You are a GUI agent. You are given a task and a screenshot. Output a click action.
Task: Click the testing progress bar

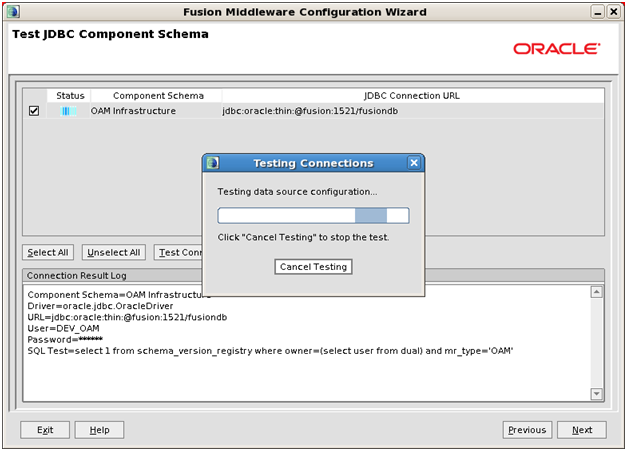(x=313, y=216)
